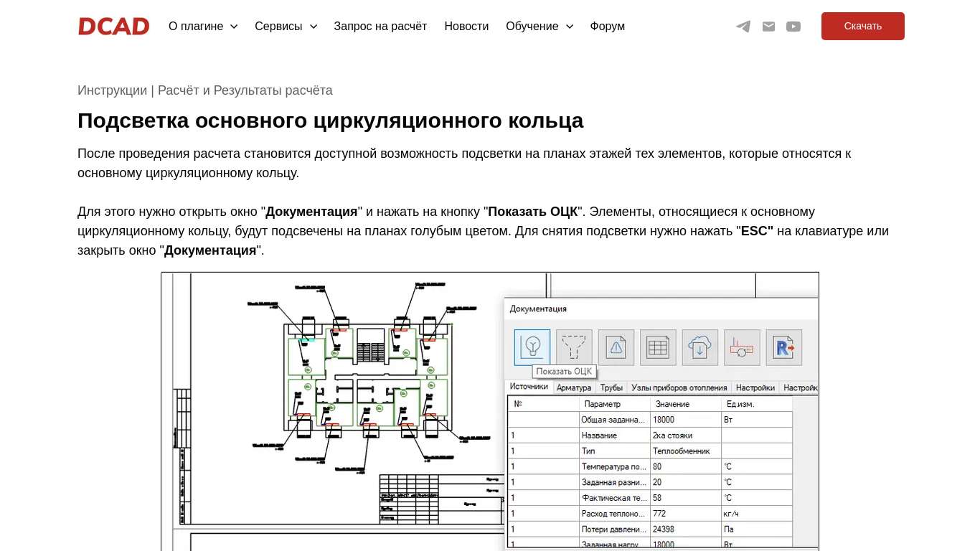
Task: Open the YouTube channel icon
Action: (793, 27)
